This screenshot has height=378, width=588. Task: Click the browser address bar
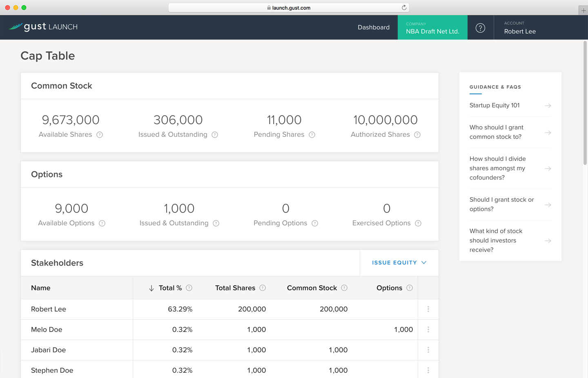(x=288, y=8)
